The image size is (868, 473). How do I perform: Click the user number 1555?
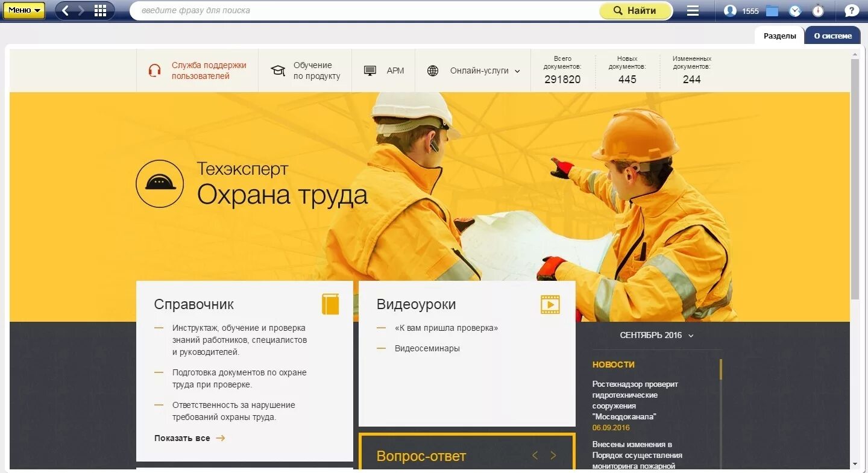tap(750, 11)
